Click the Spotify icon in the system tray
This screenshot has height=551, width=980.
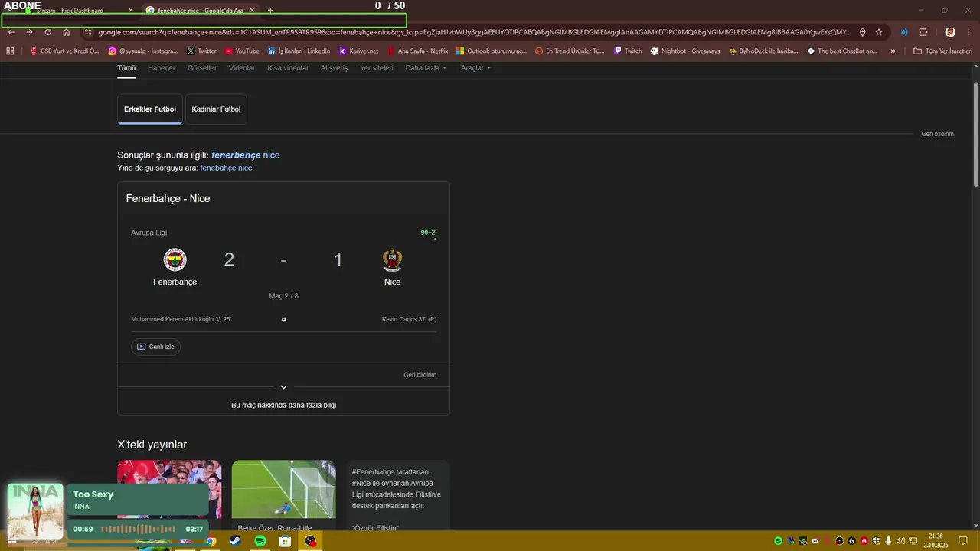(779, 541)
